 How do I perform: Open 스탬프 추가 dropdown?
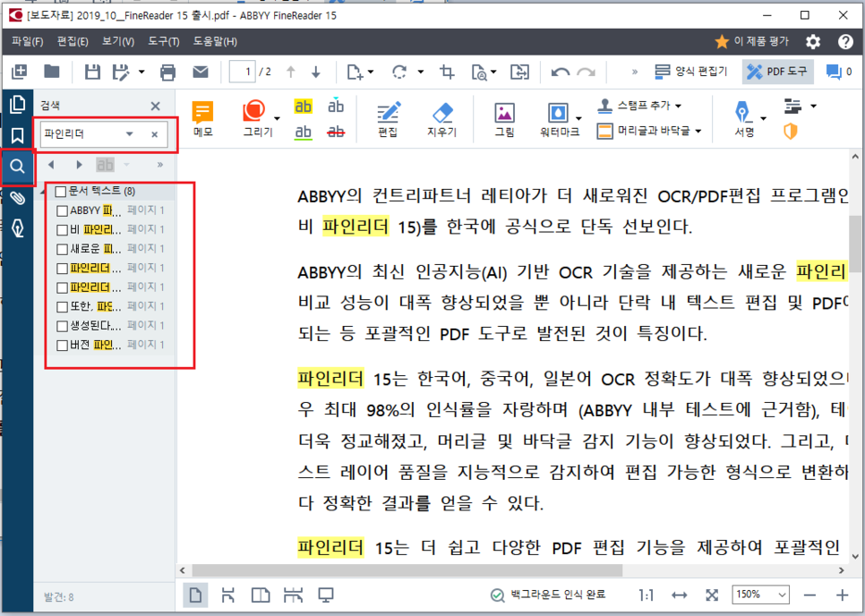[678, 106]
